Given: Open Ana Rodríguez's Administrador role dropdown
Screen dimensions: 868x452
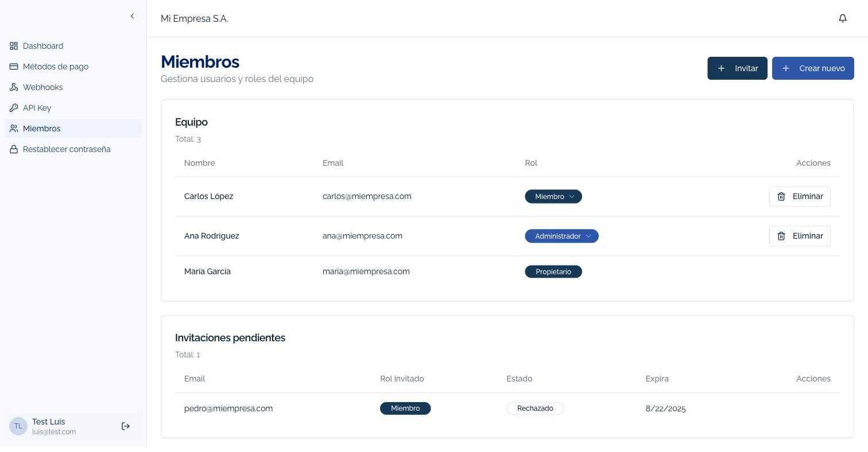Looking at the screenshot, I should pyautogui.click(x=561, y=236).
